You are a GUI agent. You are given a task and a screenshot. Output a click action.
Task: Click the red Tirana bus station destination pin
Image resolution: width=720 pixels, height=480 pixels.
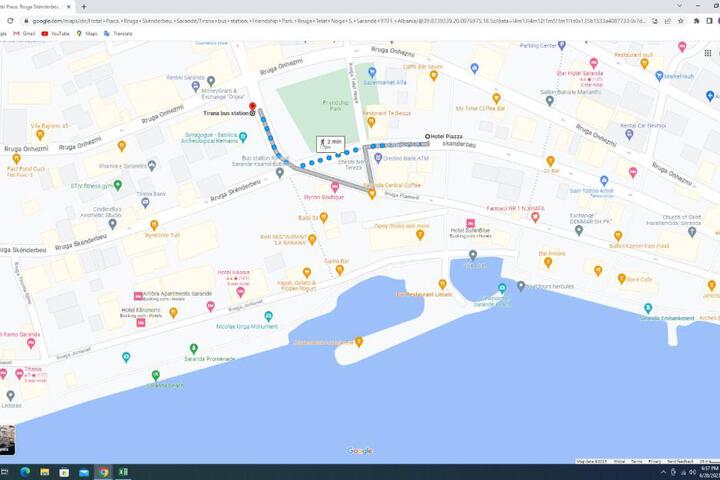click(x=252, y=107)
